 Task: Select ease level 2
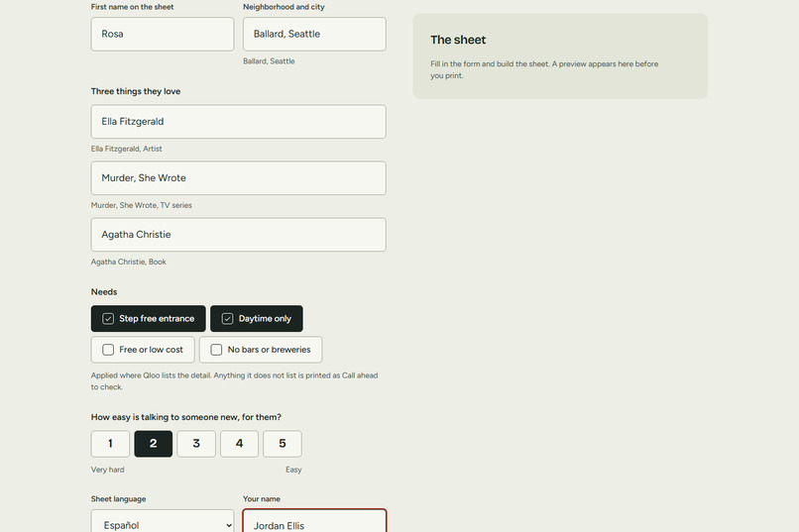pyautogui.click(x=154, y=444)
